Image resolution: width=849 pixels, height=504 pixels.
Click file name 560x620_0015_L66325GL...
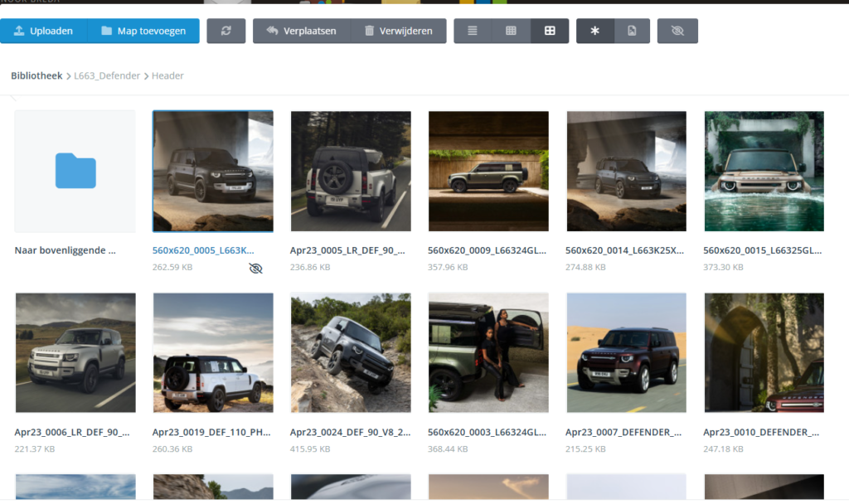pyautogui.click(x=763, y=250)
